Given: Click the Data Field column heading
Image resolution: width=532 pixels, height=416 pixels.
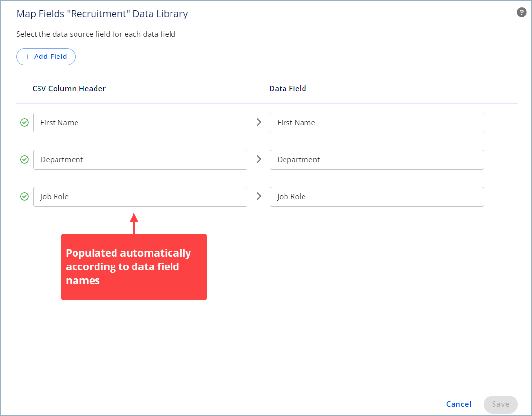Looking at the screenshot, I should click(288, 89).
